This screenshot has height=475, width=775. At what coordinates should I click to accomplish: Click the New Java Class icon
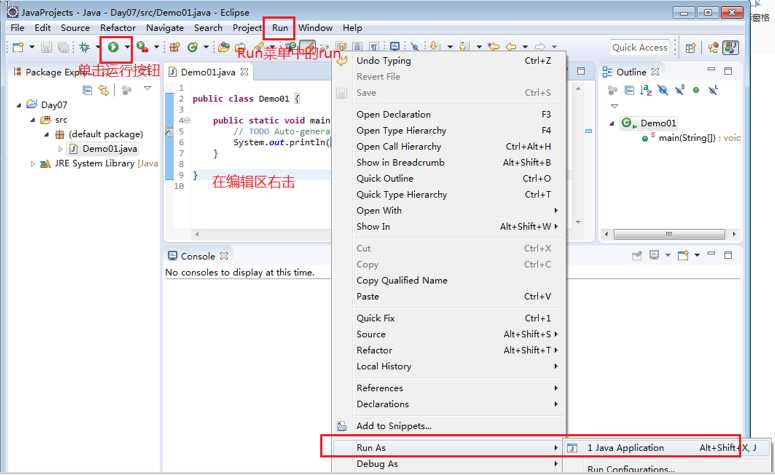pos(192,47)
